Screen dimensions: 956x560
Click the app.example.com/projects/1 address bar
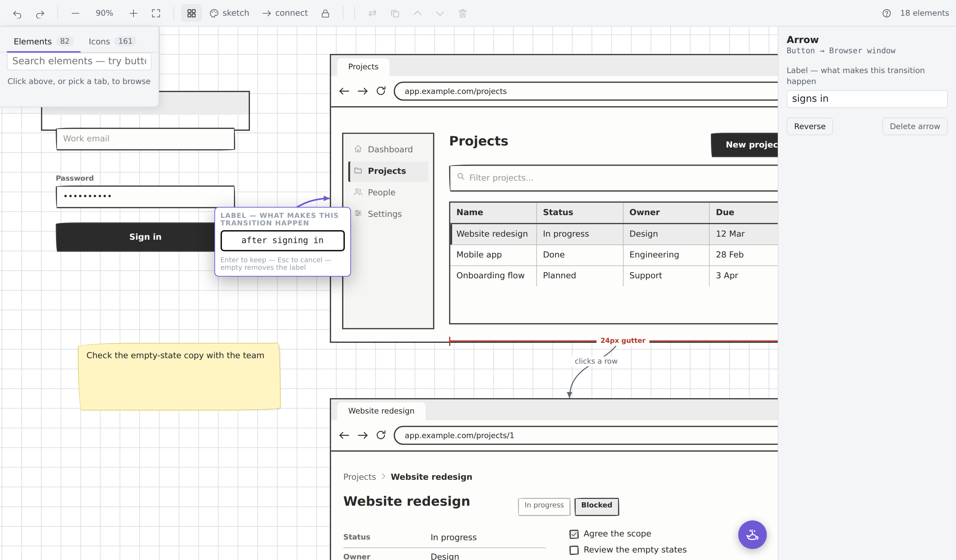click(x=586, y=435)
